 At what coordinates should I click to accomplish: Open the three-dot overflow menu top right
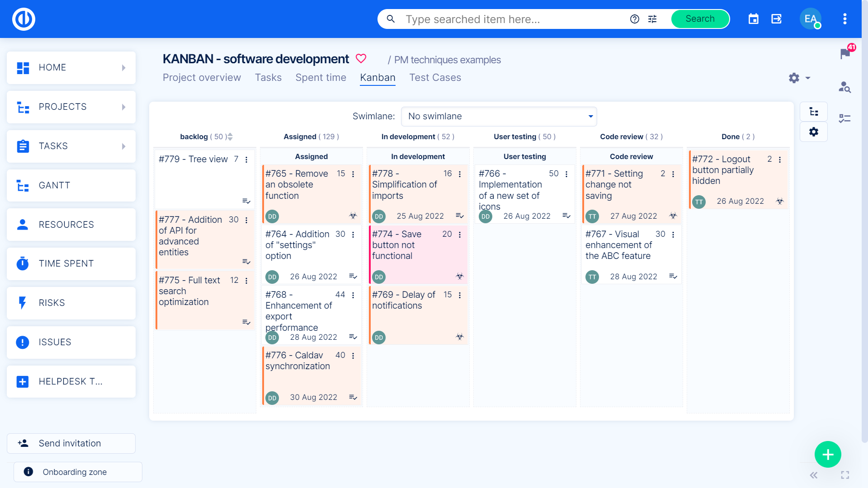tap(844, 19)
